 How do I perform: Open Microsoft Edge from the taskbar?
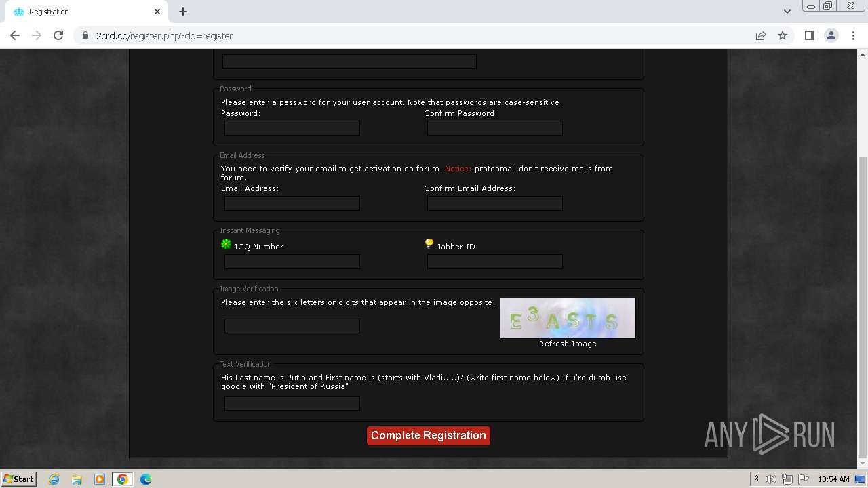click(146, 479)
